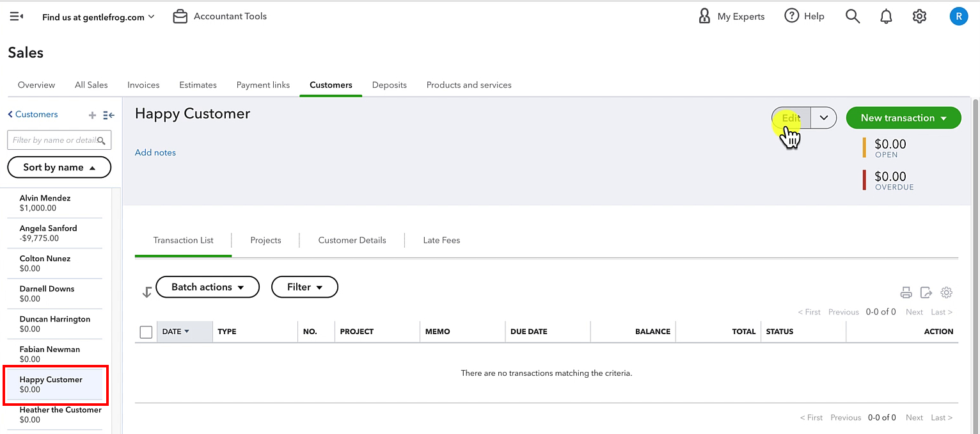
Task: Open the Customer Details tab
Action: pos(352,240)
